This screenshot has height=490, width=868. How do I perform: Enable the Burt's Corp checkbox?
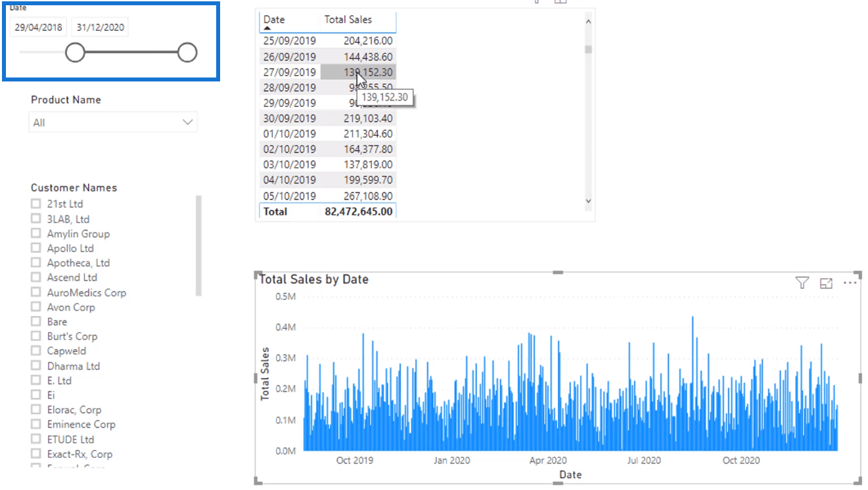click(x=36, y=336)
